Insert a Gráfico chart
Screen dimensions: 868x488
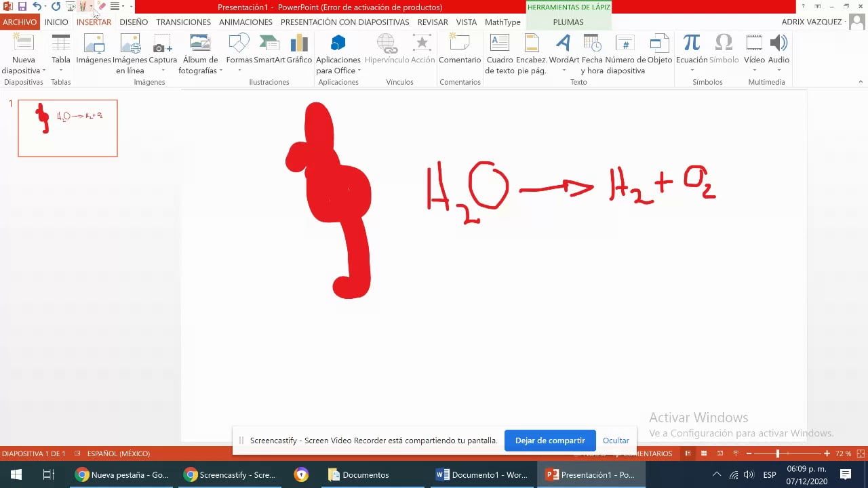pyautogui.click(x=299, y=49)
